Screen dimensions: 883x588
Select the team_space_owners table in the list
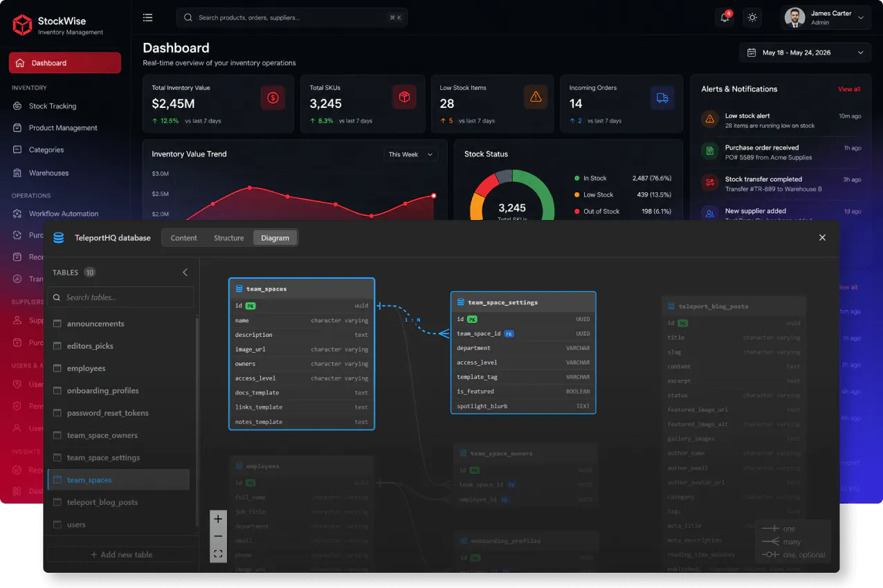(118, 435)
